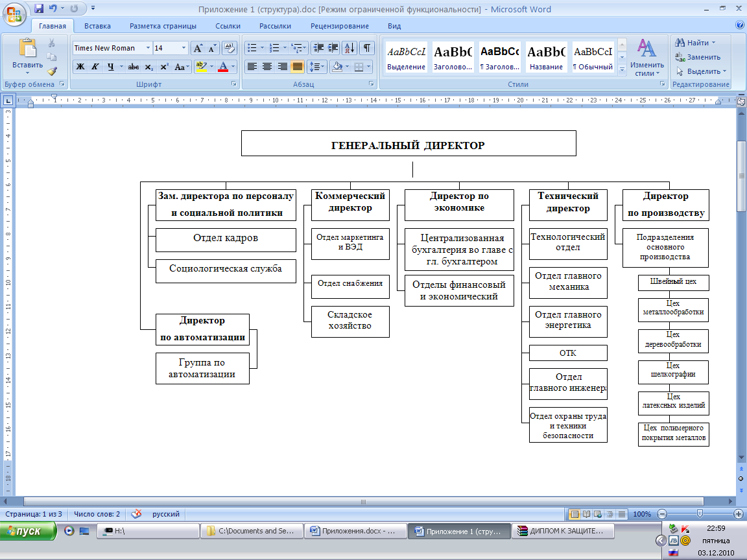The height and width of the screenshot is (560, 747).
Task: Switch to ДИПЛОМ К ЗАЩИТЕ taskbar window
Action: [x=563, y=531]
